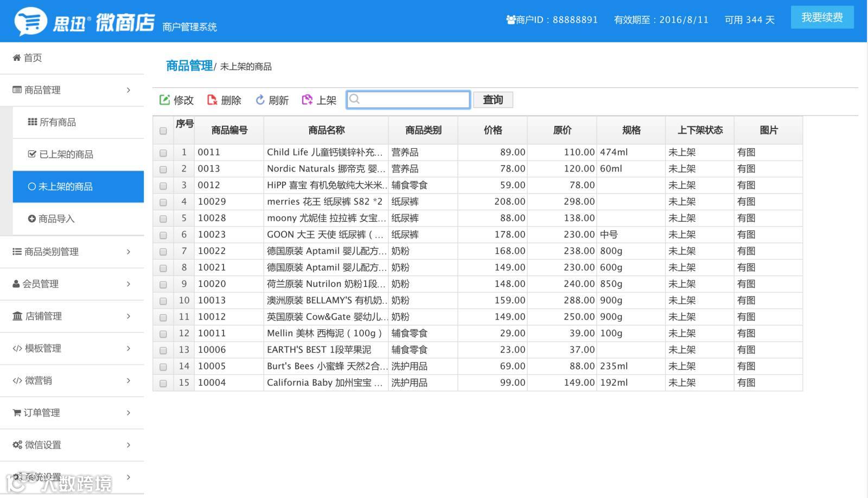Click the 原价 column header
The image size is (868, 498).
pyautogui.click(x=562, y=130)
